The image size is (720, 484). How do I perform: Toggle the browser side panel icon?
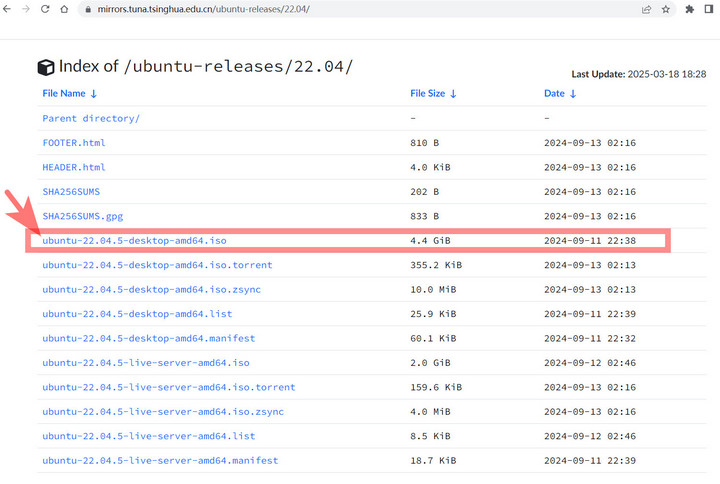[709, 9]
